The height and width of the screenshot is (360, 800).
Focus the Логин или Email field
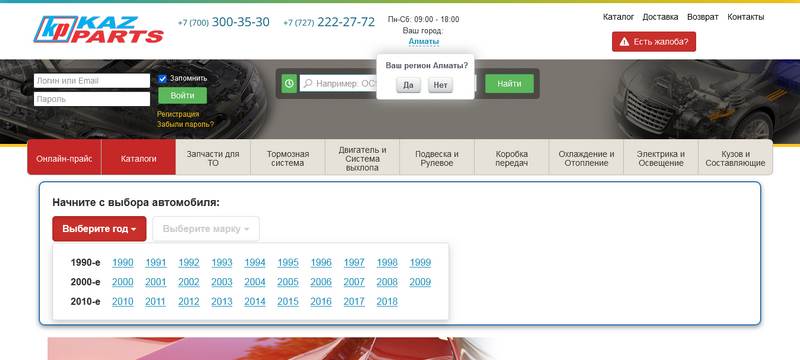coord(92,81)
